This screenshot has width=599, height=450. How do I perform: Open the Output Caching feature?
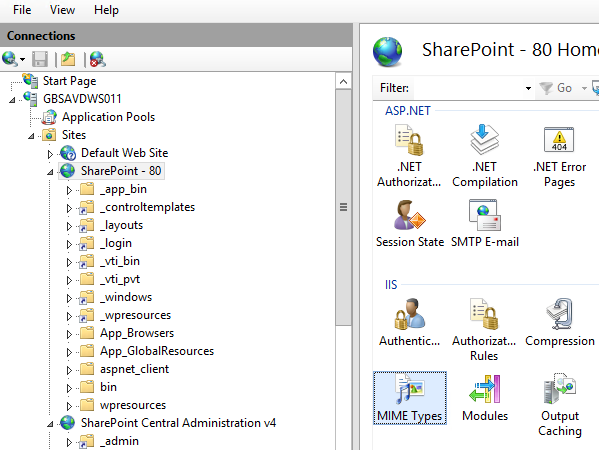pyautogui.click(x=560, y=405)
